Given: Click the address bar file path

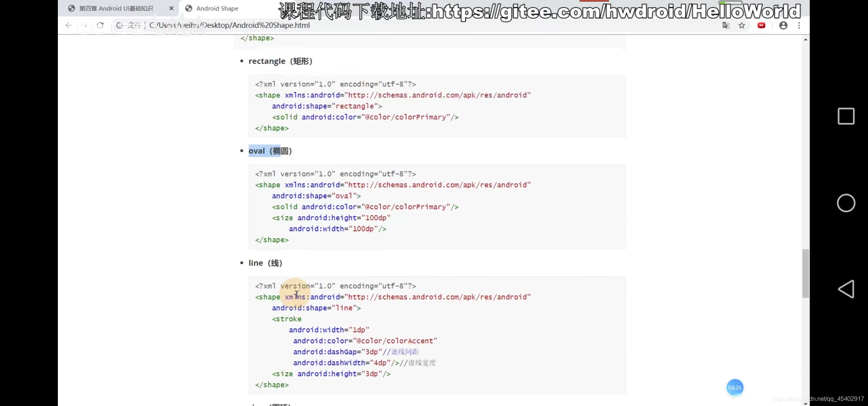Looking at the screenshot, I should [x=229, y=25].
